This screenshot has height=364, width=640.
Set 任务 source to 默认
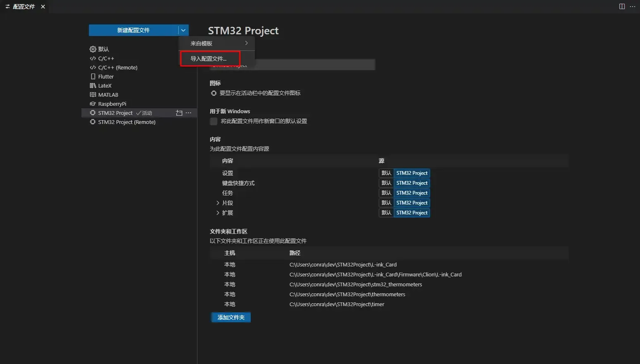[x=386, y=193]
